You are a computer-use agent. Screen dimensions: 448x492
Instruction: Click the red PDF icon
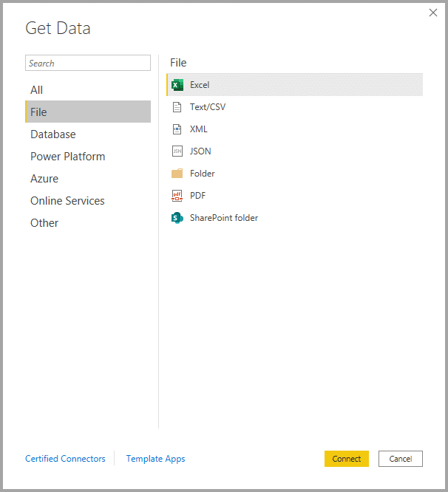[x=177, y=196]
